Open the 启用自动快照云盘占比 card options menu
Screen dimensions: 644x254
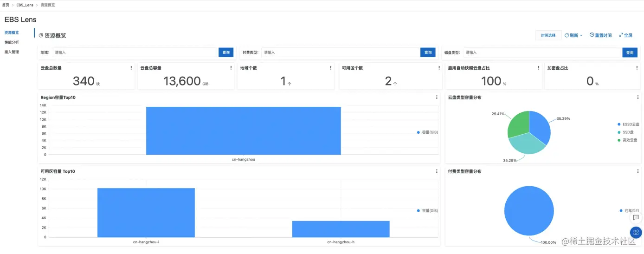pyautogui.click(x=539, y=68)
